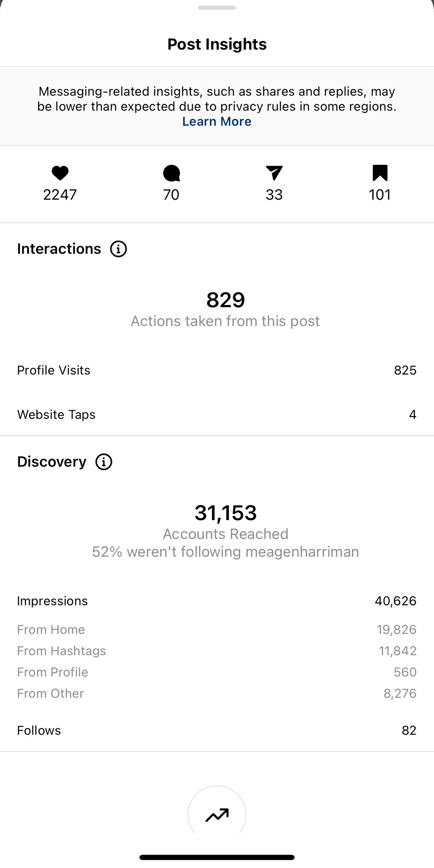Image resolution: width=434 pixels, height=868 pixels.
Task: Tap the bookmark saves icon
Action: tap(380, 173)
